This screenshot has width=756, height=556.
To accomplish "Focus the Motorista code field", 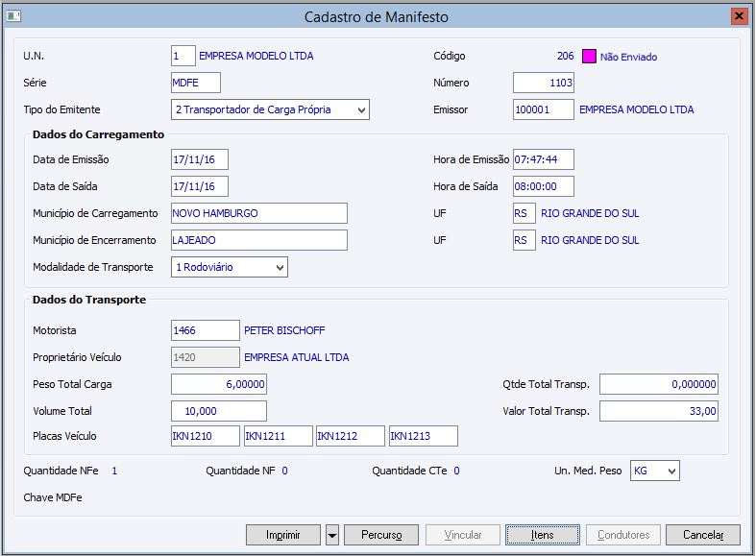I will coord(205,330).
